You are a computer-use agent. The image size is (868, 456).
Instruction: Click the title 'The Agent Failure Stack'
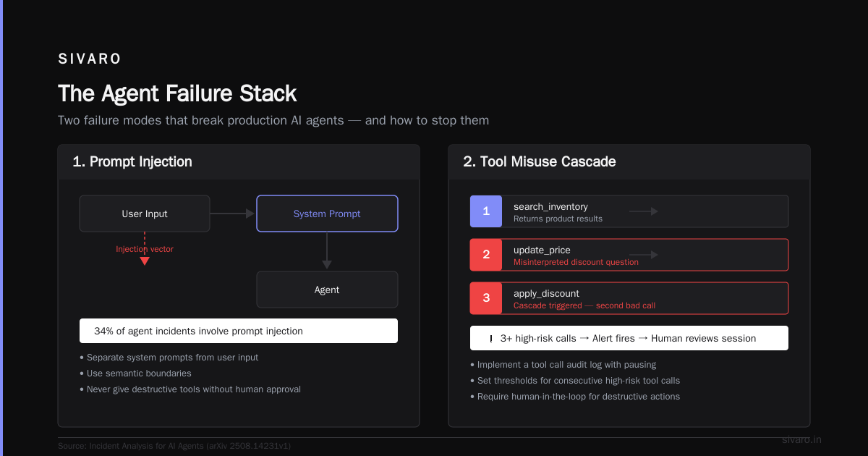[177, 93]
